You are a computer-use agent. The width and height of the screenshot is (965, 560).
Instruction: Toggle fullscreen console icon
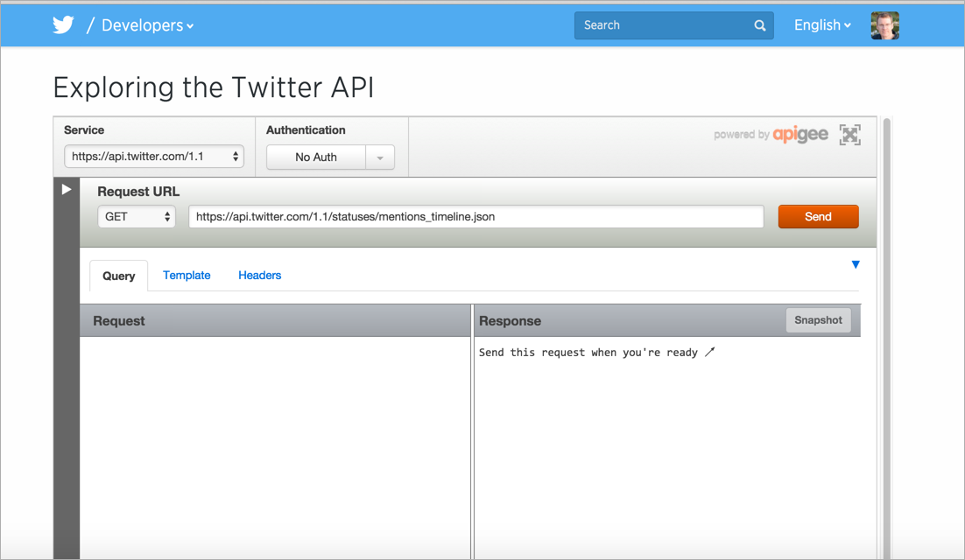pos(850,135)
